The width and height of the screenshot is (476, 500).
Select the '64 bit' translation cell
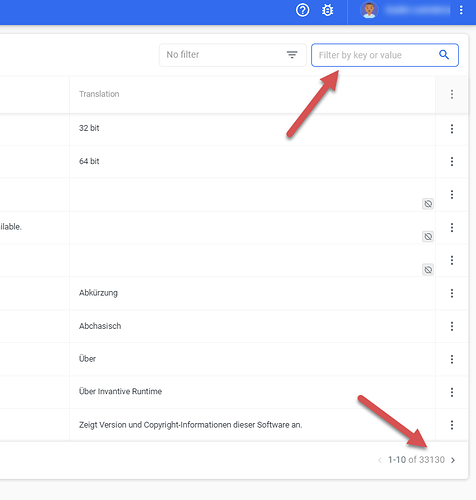click(252, 161)
